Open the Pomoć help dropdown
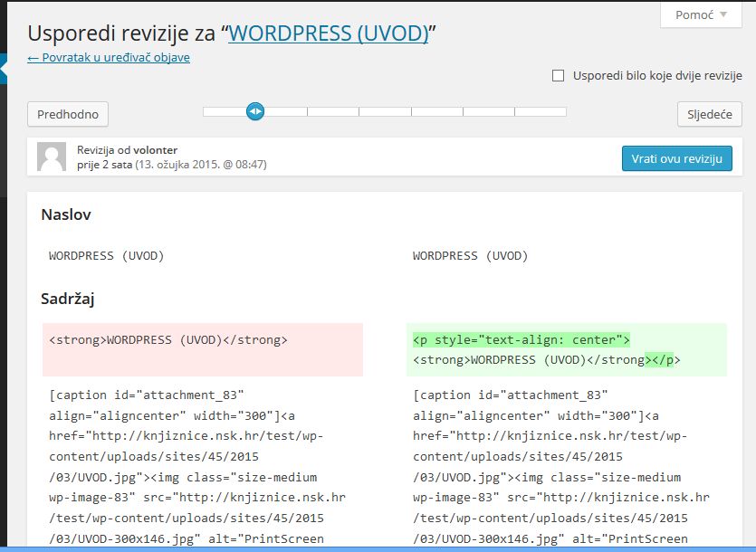 (701, 15)
